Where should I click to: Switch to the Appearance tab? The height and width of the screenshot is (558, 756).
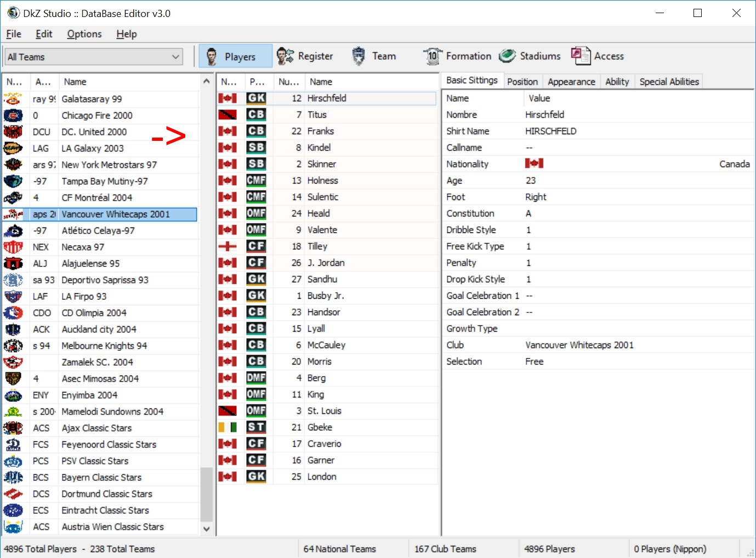click(x=571, y=82)
